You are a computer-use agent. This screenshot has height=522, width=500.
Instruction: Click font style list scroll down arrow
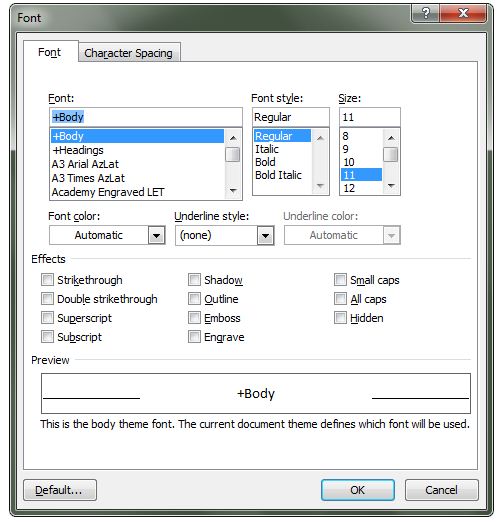[x=320, y=185]
